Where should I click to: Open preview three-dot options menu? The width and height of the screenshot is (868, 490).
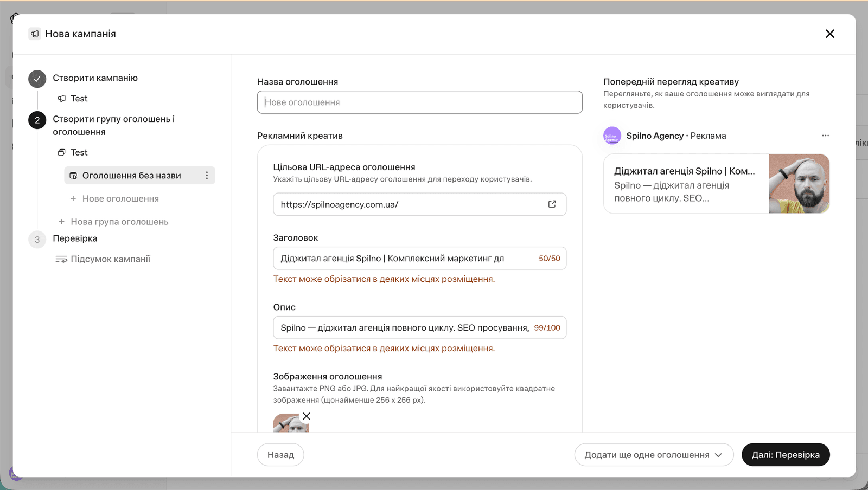coord(825,136)
